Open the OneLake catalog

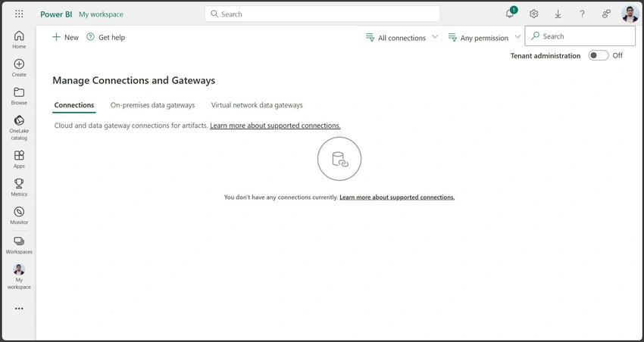(x=19, y=128)
